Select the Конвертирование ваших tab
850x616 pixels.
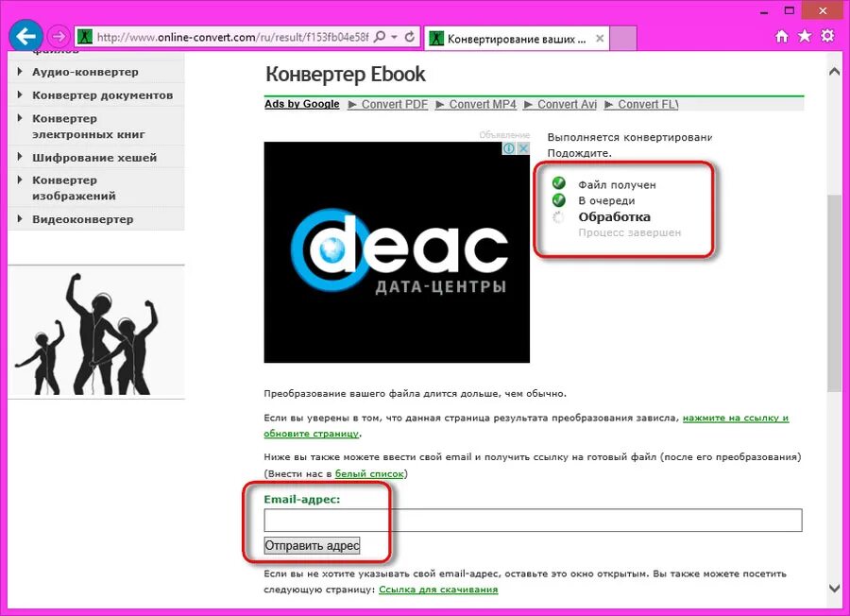tap(516, 39)
